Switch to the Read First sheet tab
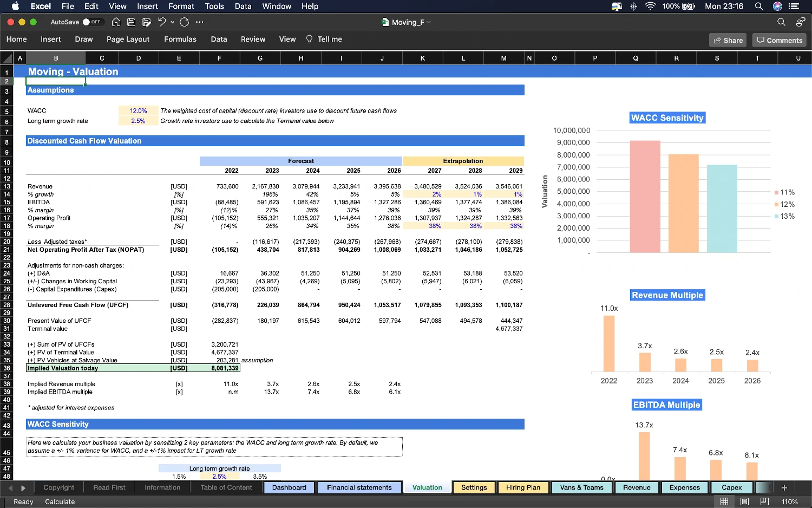Screen dimensions: 812x508 (109, 487)
